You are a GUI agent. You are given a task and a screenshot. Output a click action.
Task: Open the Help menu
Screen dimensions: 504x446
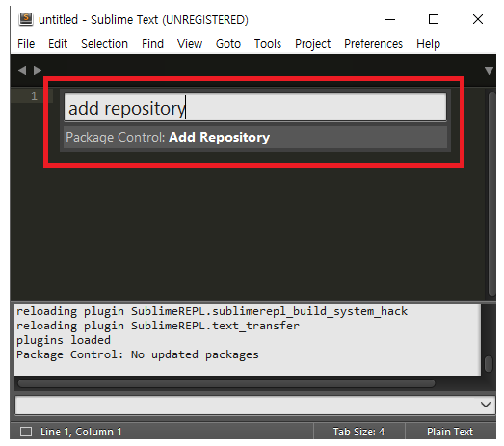[x=428, y=43]
